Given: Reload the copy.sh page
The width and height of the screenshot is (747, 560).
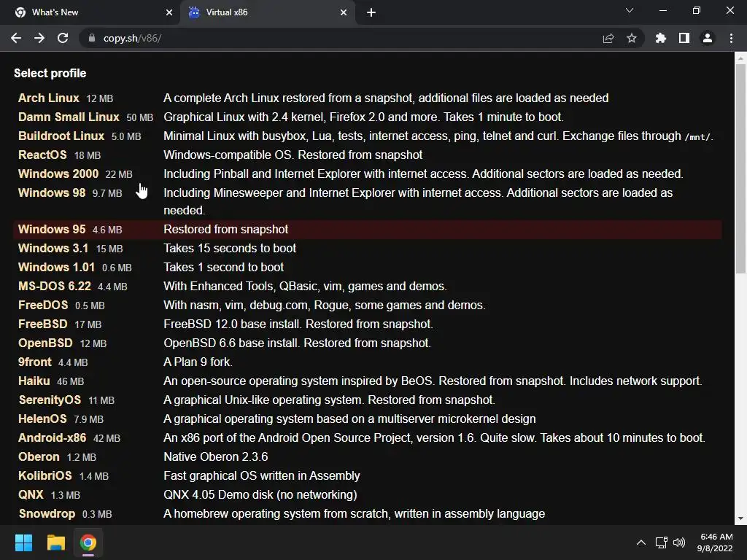Looking at the screenshot, I should (x=63, y=38).
